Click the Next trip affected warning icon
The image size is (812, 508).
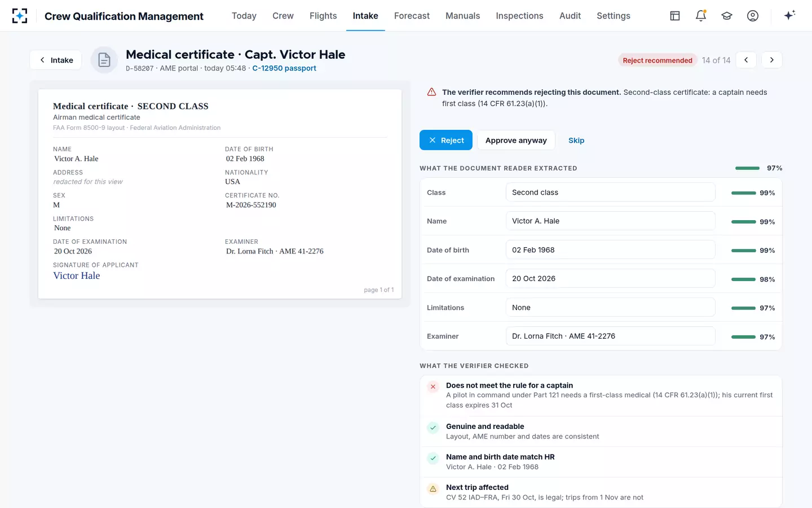[x=433, y=488]
